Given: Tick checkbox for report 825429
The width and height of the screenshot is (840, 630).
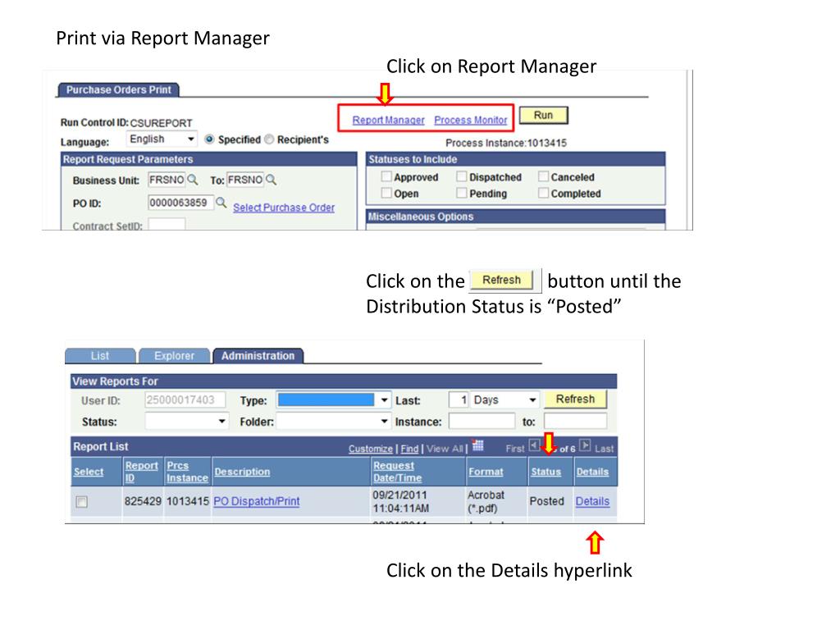Looking at the screenshot, I should click(x=81, y=502).
